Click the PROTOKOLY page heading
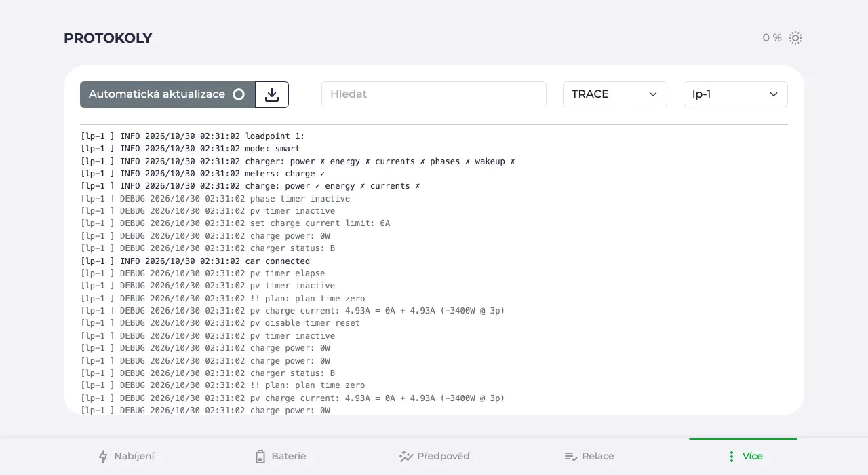The height and width of the screenshot is (475, 868). (x=108, y=38)
